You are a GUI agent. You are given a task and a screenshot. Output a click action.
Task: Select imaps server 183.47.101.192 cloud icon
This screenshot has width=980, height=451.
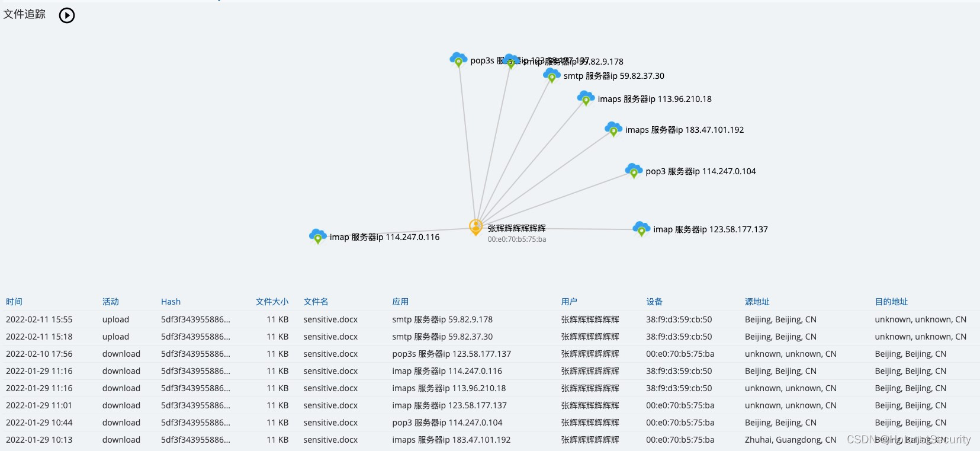pyautogui.click(x=613, y=129)
